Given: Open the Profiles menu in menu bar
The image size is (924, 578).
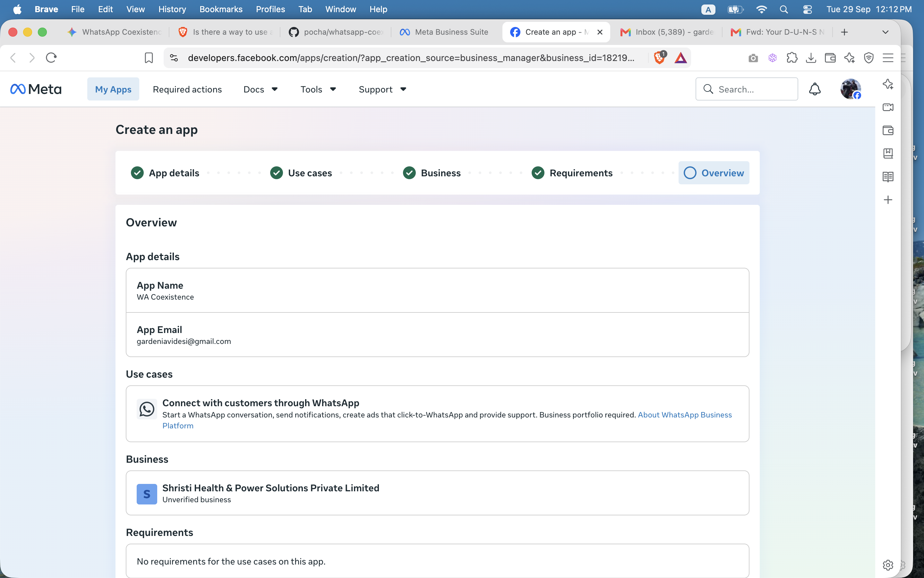Looking at the screenshot, I should pos(270,9).
